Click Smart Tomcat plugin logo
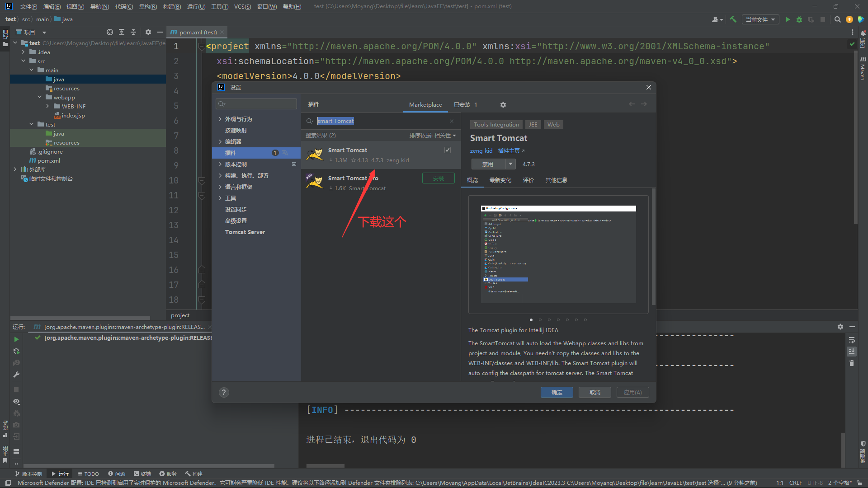The image size is (868, 488). [x=315, y=155]
